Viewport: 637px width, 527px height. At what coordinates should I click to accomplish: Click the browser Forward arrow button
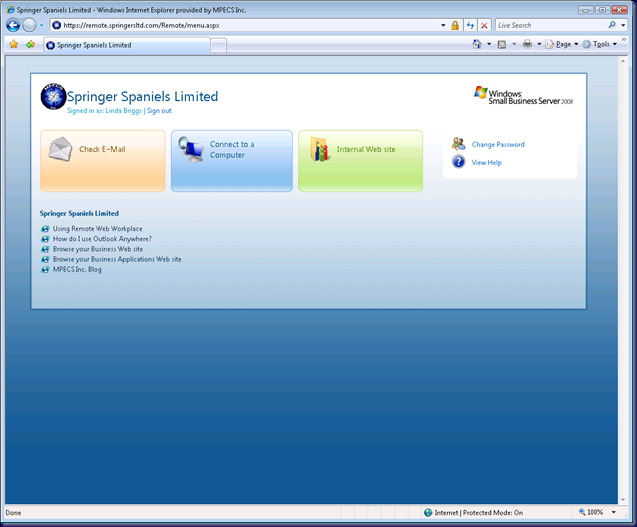point(29,25)
